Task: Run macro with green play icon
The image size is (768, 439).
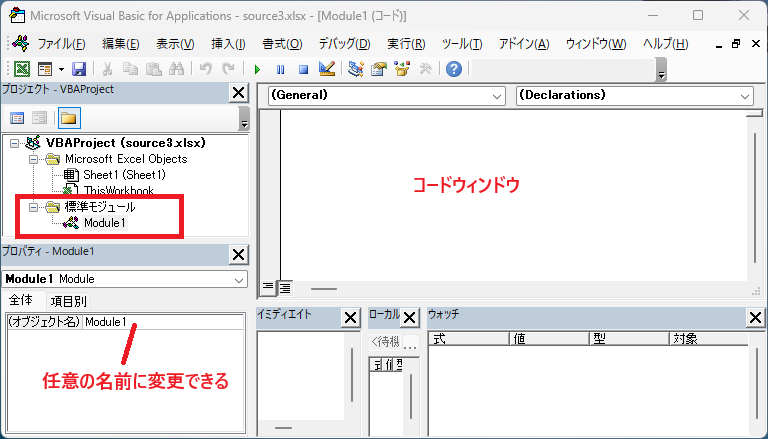Action: (x=257, y=69)
